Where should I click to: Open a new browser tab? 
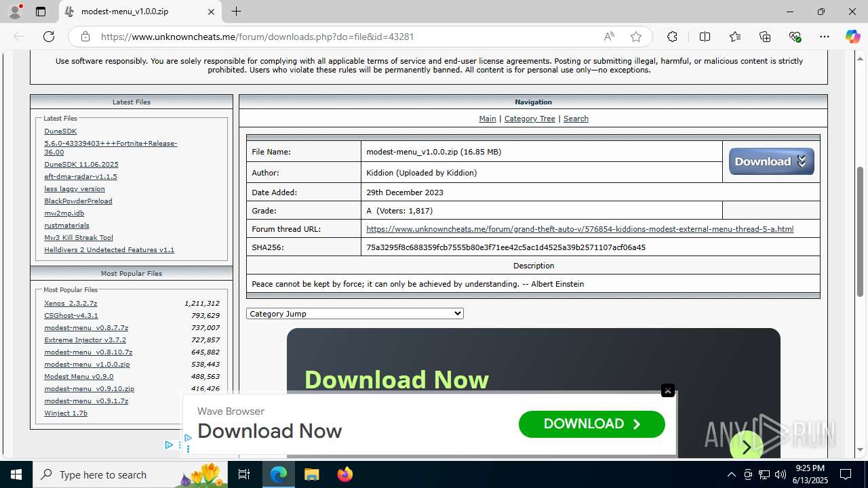pos(236,12)
